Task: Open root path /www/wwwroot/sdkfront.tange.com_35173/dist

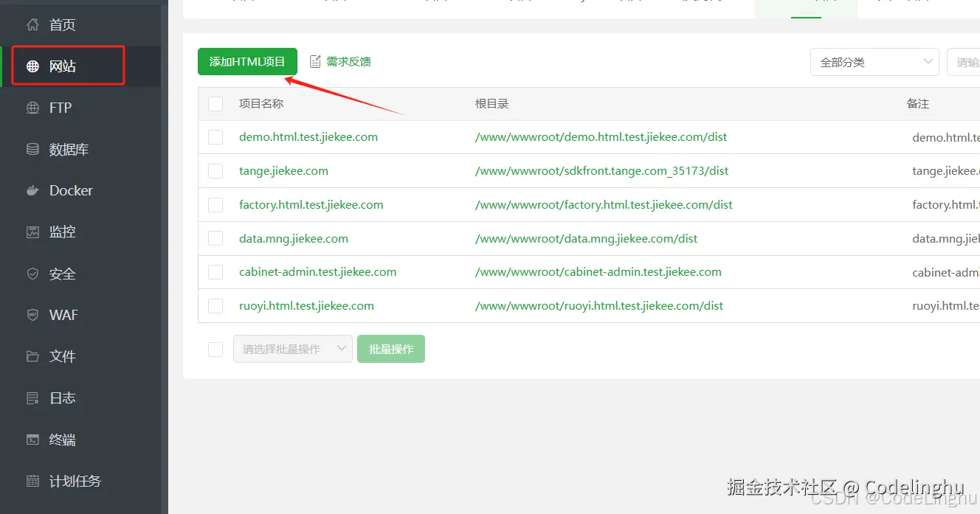Action: 601,171
